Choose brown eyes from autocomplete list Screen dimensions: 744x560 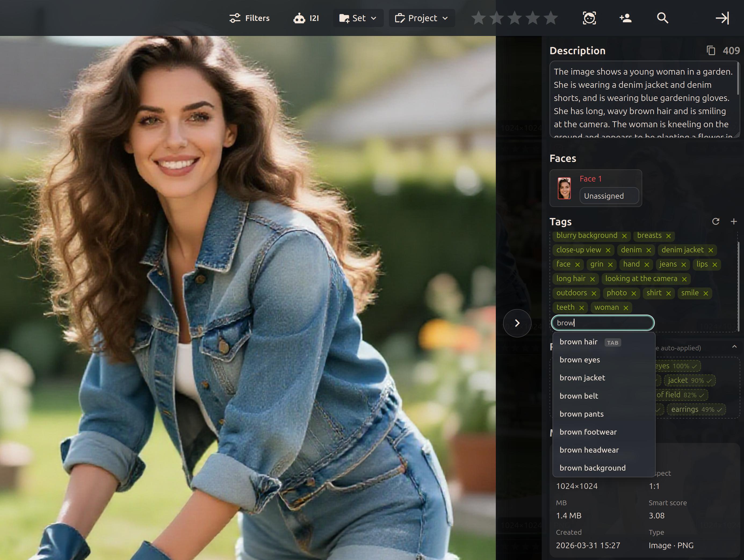[580, 360]
